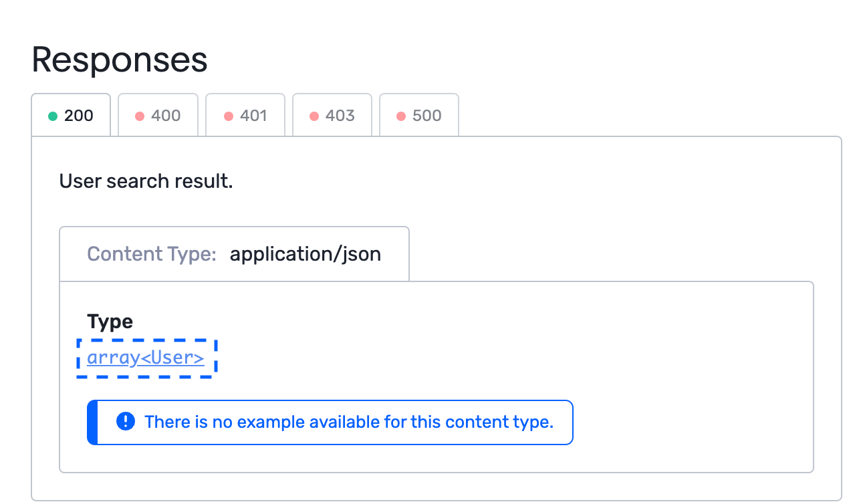
Task: Click the red status dot beside 401
Action: [x=228, y=116]
